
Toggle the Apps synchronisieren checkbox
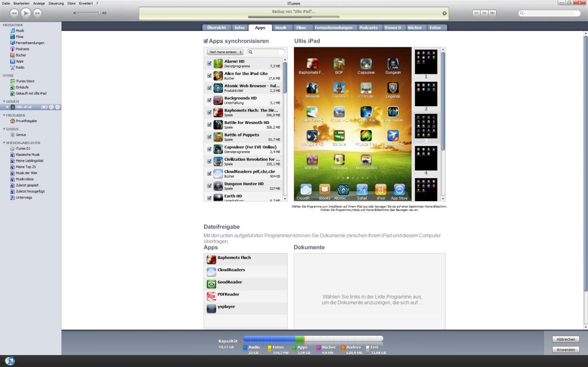pos(206,41)
